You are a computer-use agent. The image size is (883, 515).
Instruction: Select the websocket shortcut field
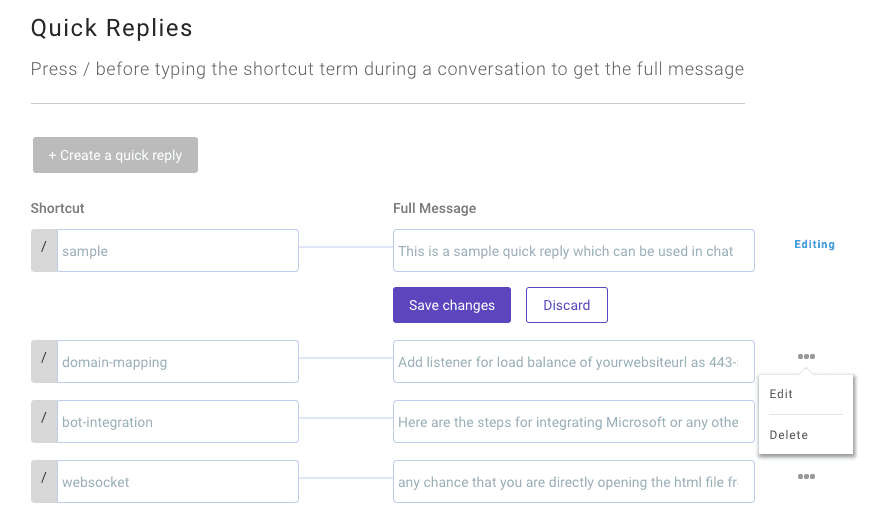point(178,482)
